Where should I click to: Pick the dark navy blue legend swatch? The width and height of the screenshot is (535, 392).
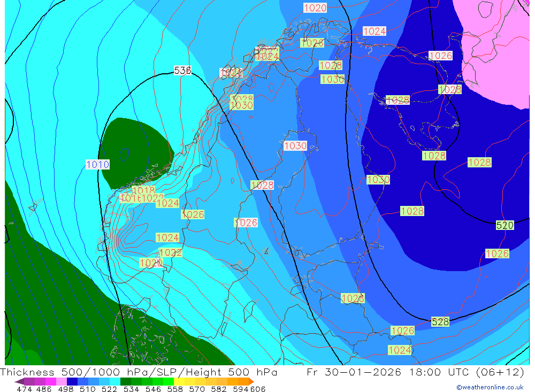coord(72,381)
